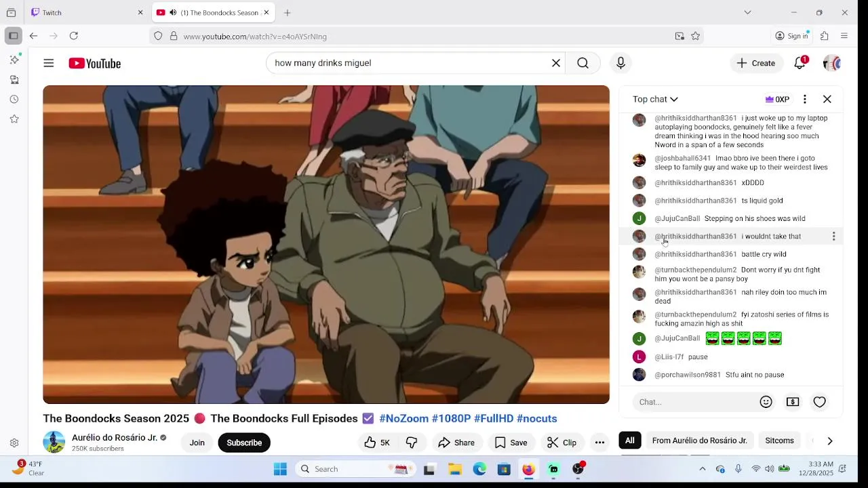Screen dimensions: 868x488
Task: Send a heart reaction in chat
Action: point(819,402)
